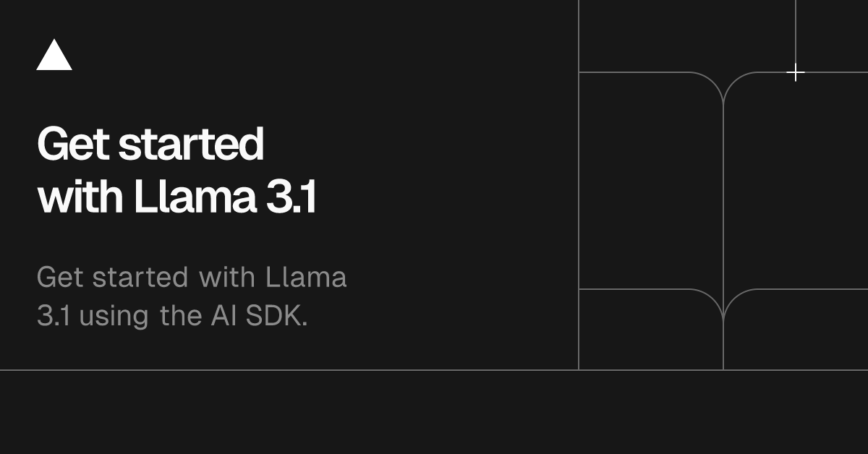This screenshot has height=454, width=868.
Task: Click the white triangle Vercel logo
Action: pyautogui.click(x=54, y=55)
